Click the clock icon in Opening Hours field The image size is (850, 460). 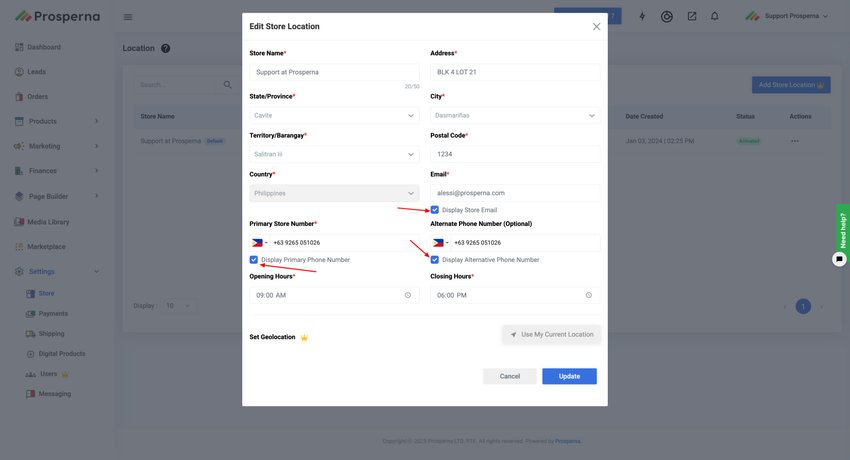click(x=408, y=295)
